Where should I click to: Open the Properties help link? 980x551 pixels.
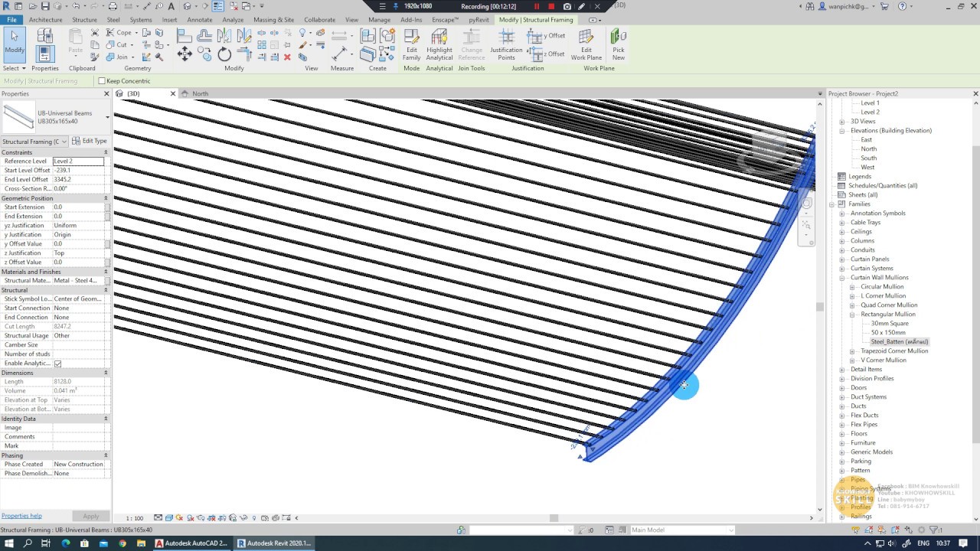(21, 516)
